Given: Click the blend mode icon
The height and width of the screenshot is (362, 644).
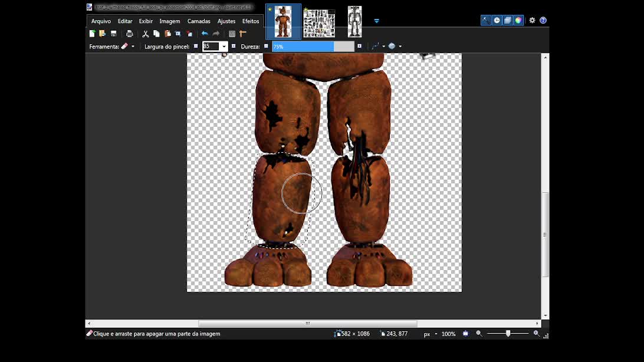Looking at the screenshot, I should pyautogui.click(x=392, y=47).
